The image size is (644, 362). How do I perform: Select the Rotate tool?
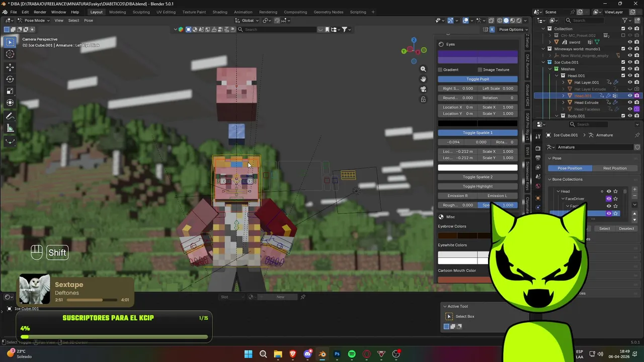click(10, 79)
